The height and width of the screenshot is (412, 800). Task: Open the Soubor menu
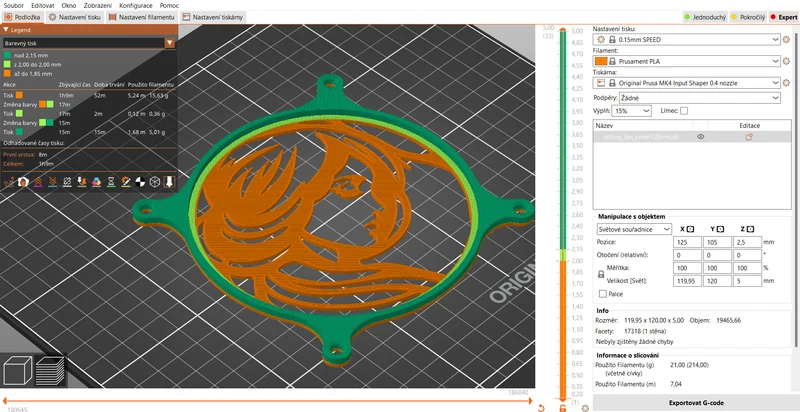click(13, 6)
